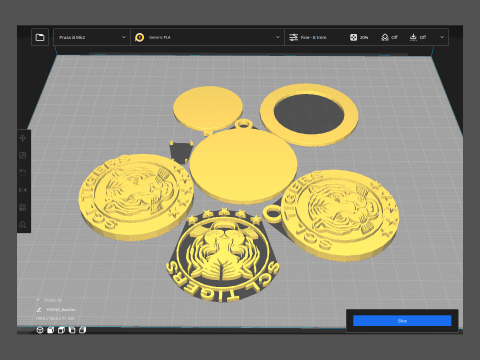Select the top-left small flat disc model
480x360 pixels.
click(x=208, y=107)
